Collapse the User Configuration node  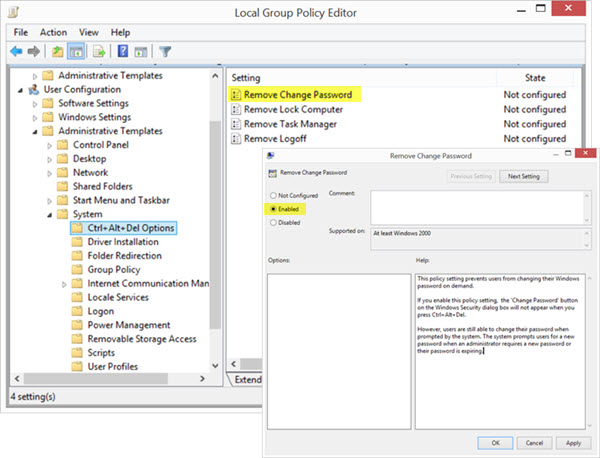(20, 90)
